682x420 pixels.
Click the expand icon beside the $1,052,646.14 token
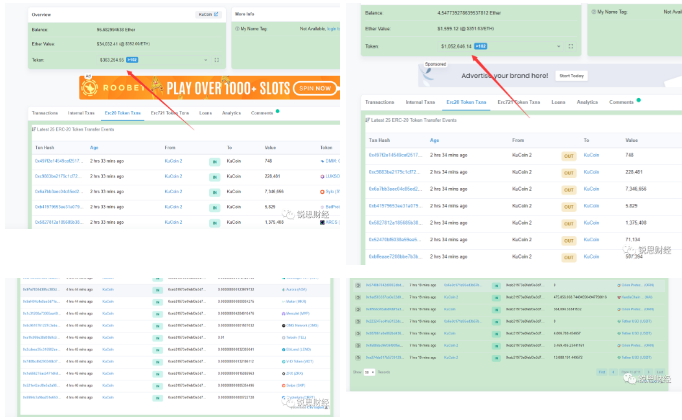pyautogui.click(x=571, y=46)
